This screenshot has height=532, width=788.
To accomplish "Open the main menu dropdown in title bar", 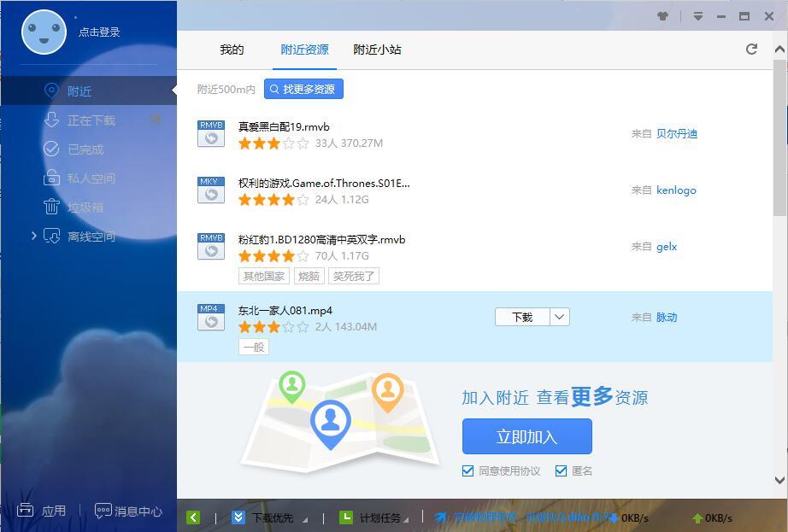I will tap(698, 16).
